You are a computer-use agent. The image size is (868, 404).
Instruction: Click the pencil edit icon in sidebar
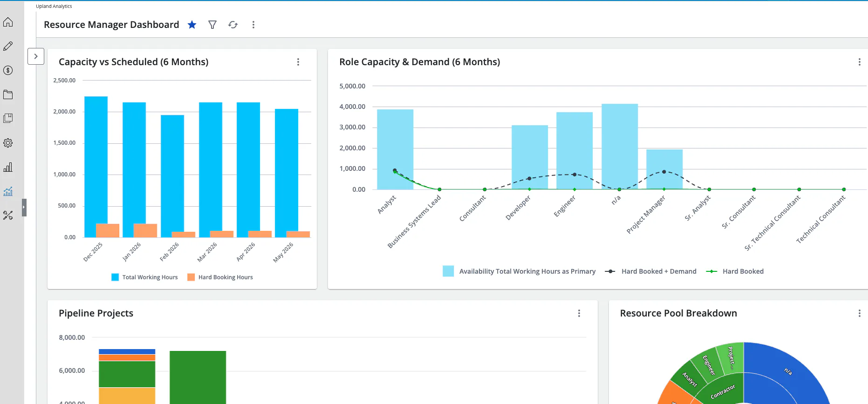pos(8,46)
